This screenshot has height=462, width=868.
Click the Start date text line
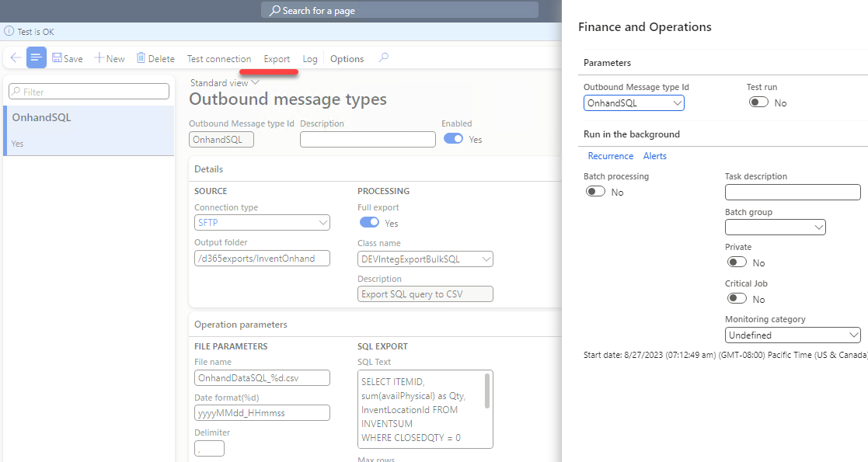(x=725, y=355)
